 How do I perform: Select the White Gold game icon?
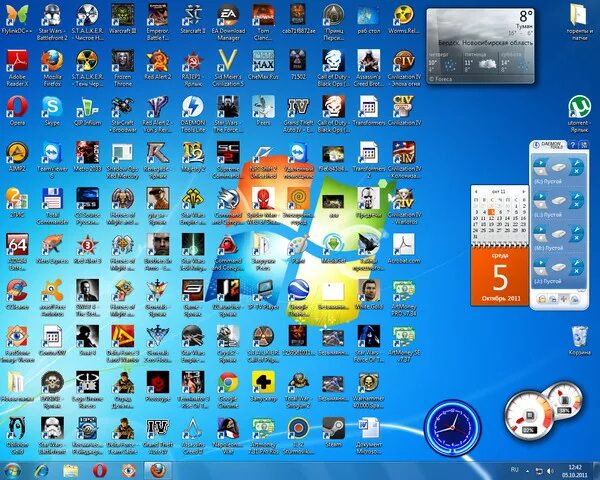click(368, 295)
